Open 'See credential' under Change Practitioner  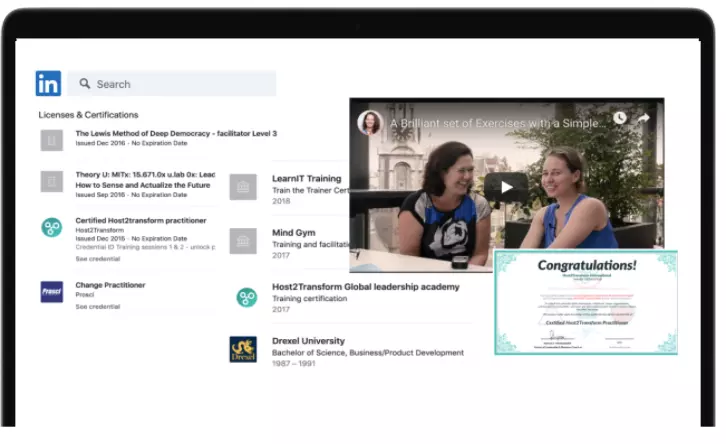(98, 306)
